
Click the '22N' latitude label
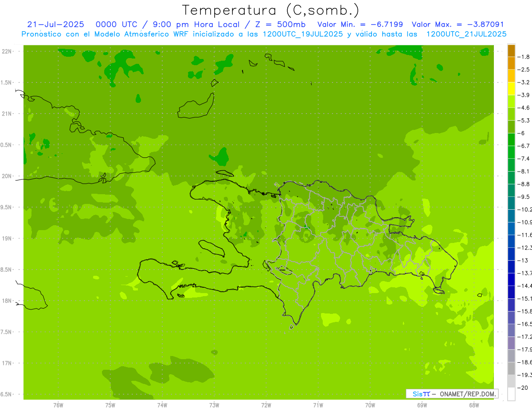8,51
